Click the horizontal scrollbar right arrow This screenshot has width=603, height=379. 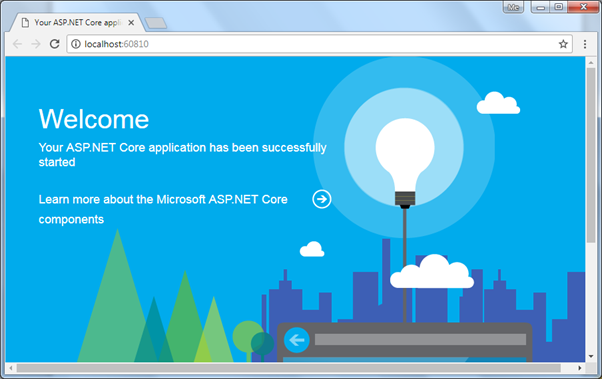pos(579,368)
